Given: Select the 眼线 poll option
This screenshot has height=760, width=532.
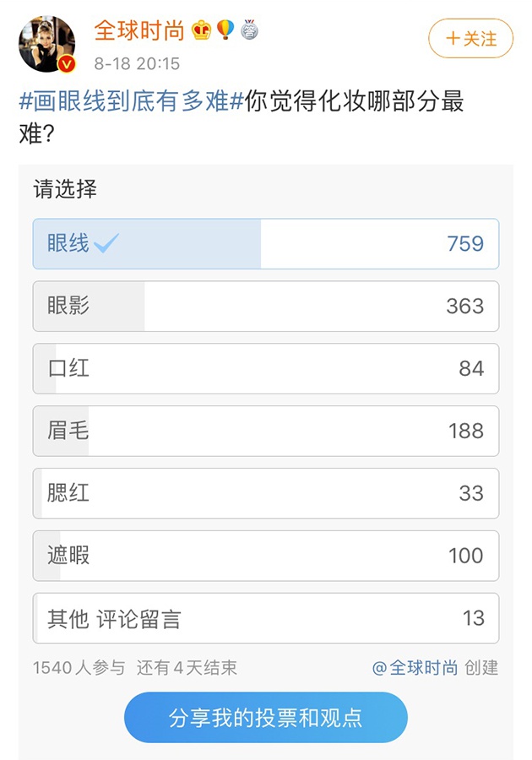Looking at the screenshot, I should point(265,244).
